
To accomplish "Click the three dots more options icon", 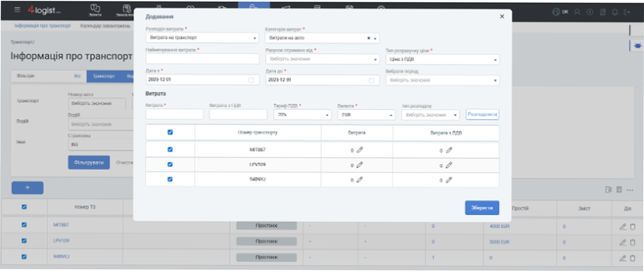I will 630,190.
